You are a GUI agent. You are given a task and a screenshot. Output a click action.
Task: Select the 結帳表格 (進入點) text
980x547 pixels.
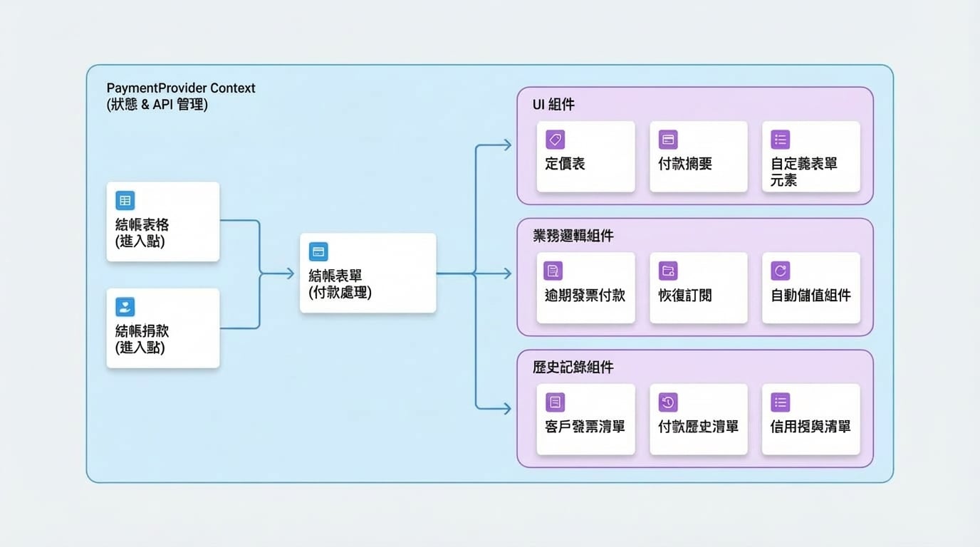tap(142, 233)
